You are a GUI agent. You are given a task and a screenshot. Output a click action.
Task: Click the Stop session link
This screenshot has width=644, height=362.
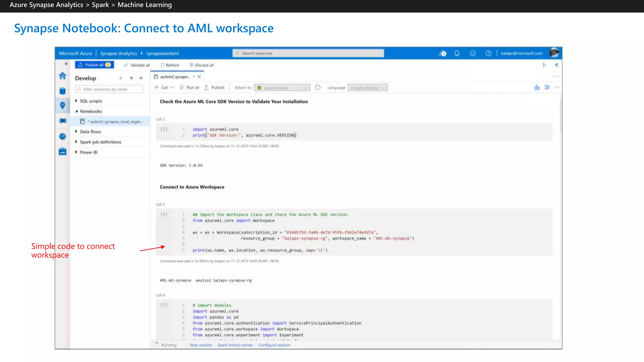tap(201, 345)
